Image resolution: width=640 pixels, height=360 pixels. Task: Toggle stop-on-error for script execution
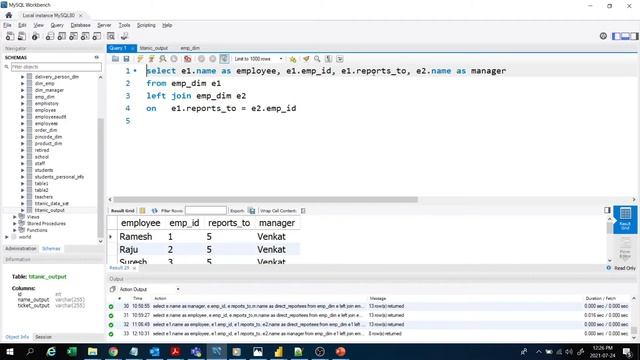[187, 59]
